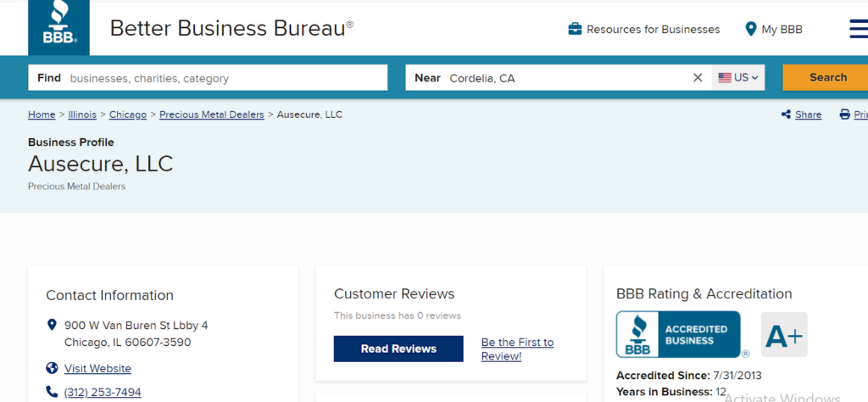Image resolution: width=868 pixels, height=402 pixels.
Task: Click the Share icon
Action: click(x=786, y=114)
